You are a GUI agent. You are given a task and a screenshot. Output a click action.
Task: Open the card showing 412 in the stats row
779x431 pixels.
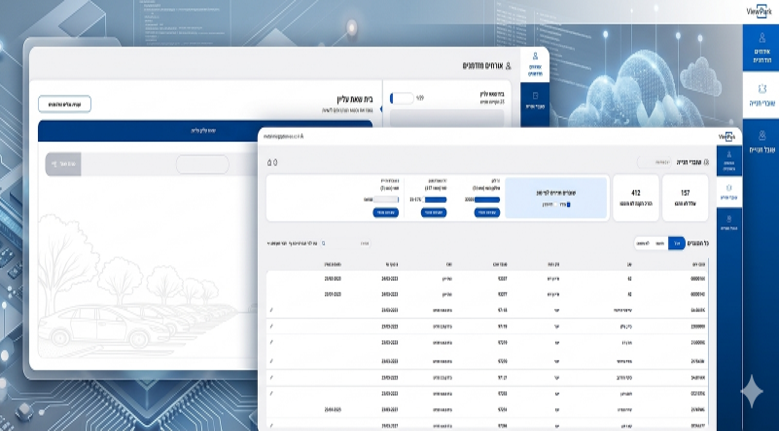634,195
